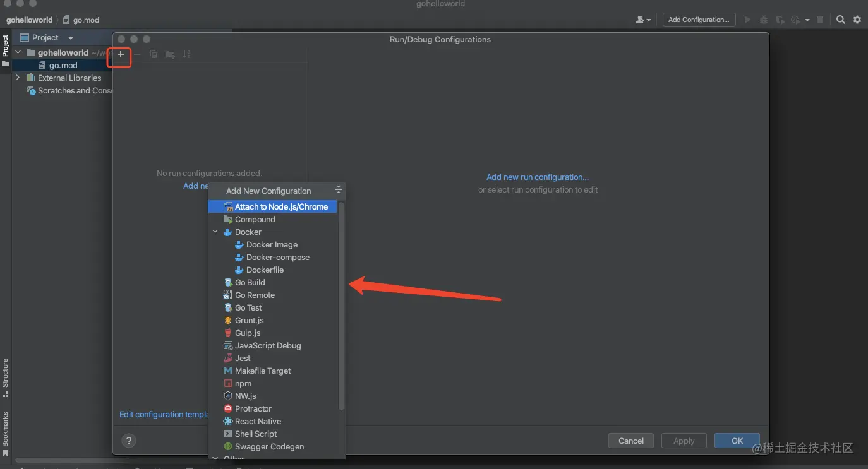Click Add new run configuration... link in right pane
Viewport: 868px width, 469px height.
point(538,177)
